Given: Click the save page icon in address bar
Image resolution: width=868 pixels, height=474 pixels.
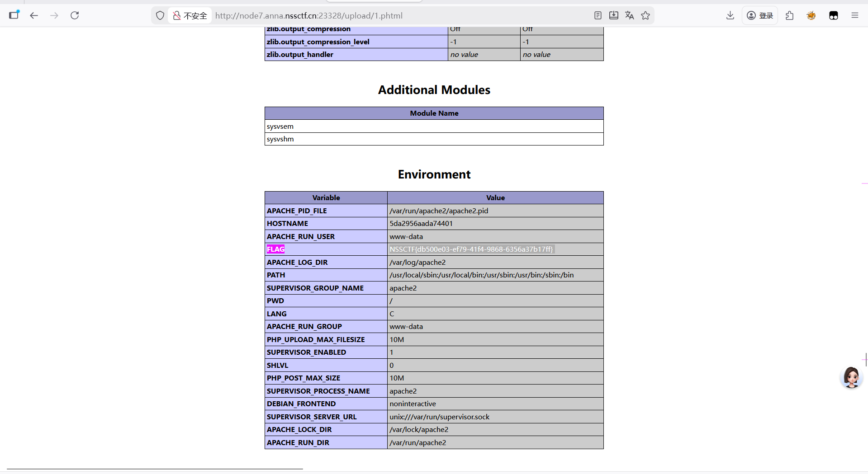Looking at the screenshot, I should click(x=613, y=15).
